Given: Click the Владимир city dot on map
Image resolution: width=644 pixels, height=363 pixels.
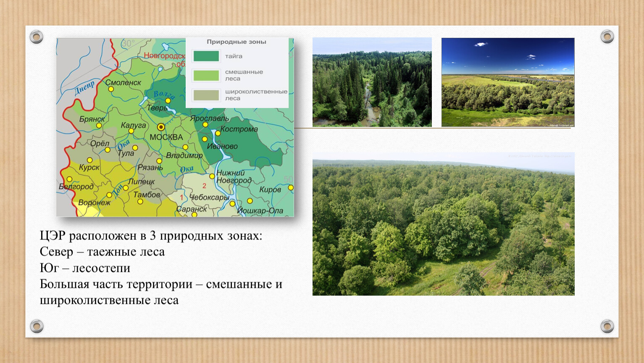Looking at the screenshot, I should pyautogui.click(x=185, y=147).
